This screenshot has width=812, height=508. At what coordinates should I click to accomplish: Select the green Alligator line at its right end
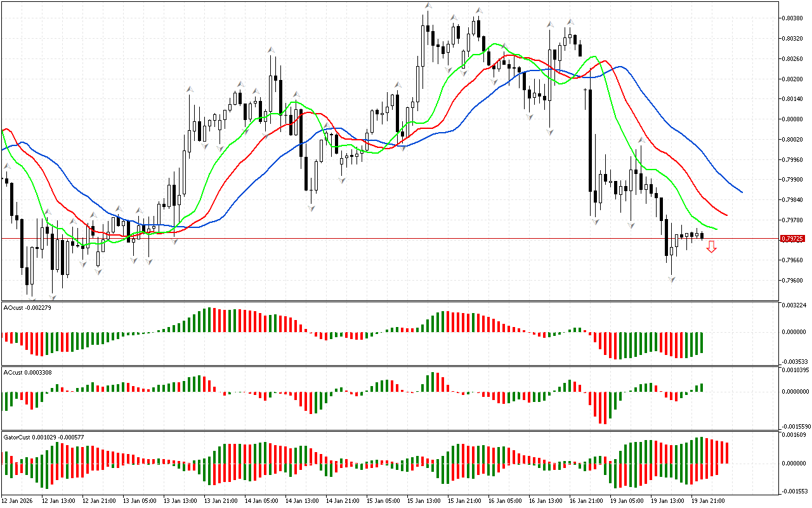click(x=716, y=229)
